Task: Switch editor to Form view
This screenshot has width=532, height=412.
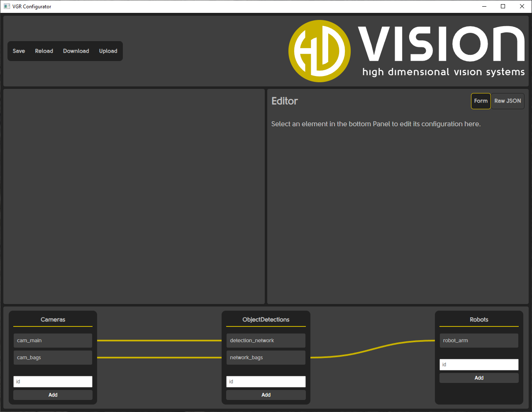Action: tap(481, 101)
